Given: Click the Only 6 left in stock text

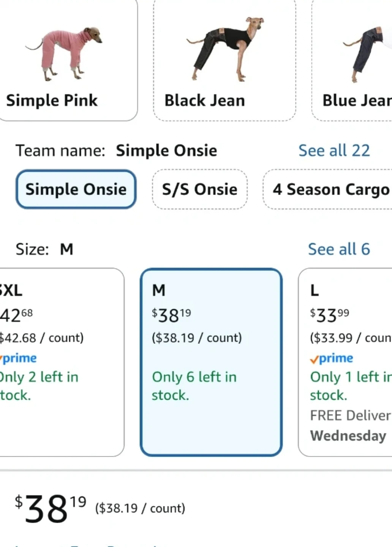Looking at the screenshot, I should click(x=194, y=386).
